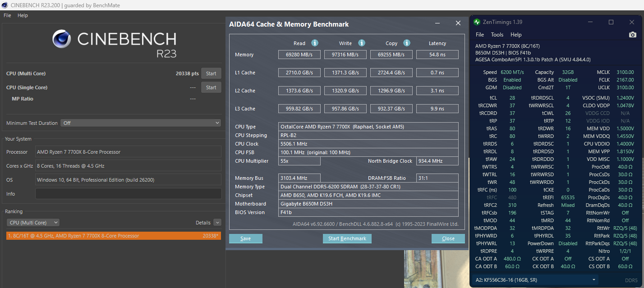Click the info icon next to Write
The image size is (644, 288).
[x=362, y=43]
